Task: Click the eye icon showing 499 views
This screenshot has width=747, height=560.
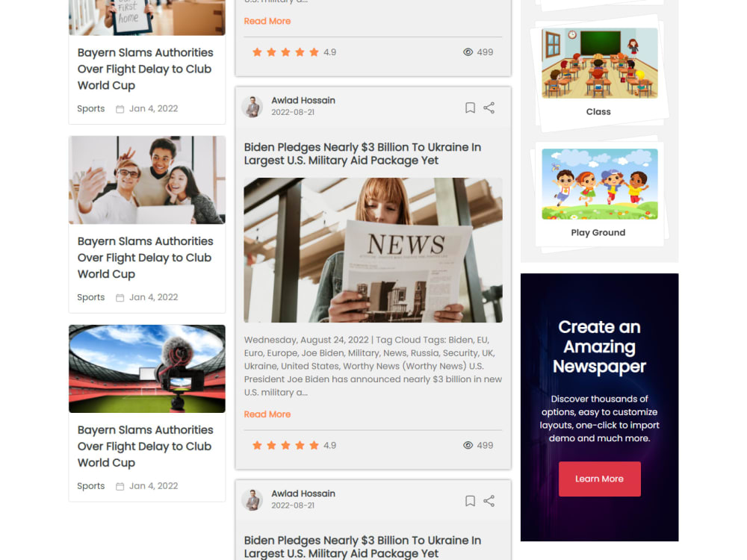Action: (x=467, y=445)
